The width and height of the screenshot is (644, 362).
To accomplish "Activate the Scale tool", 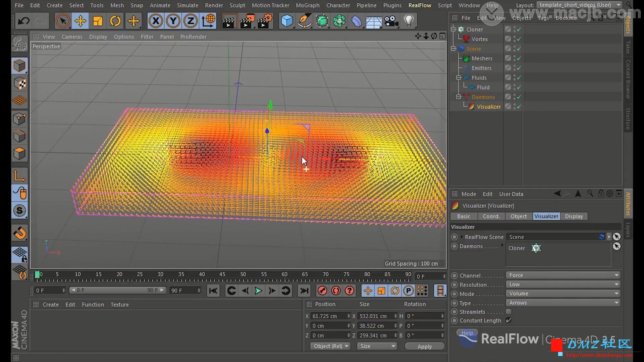I will pyautogui.click(x=98, y=21).
